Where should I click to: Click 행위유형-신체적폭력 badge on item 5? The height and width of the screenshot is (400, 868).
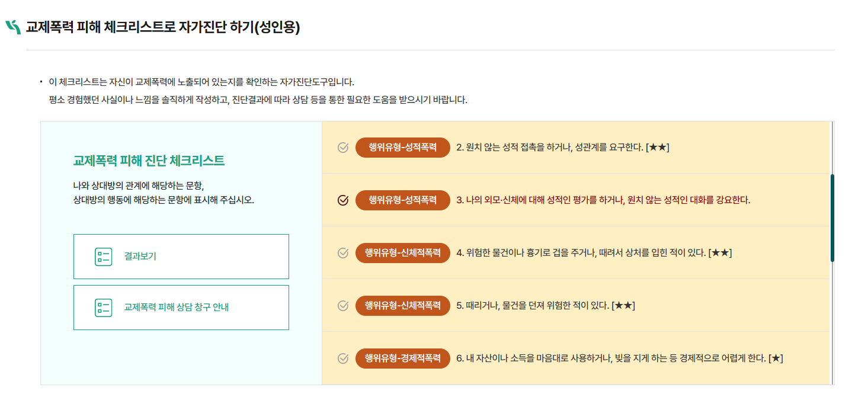click(x=403, y=306)
